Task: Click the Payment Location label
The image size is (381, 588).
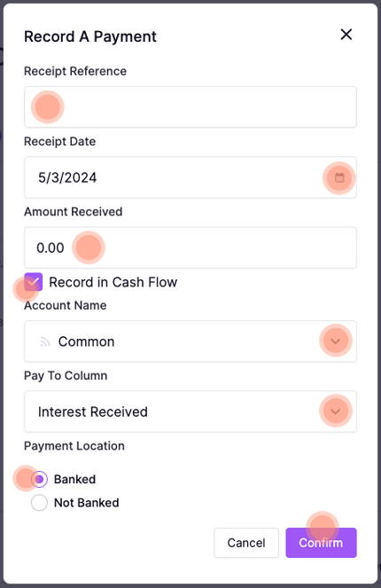Action: [74, 446]
